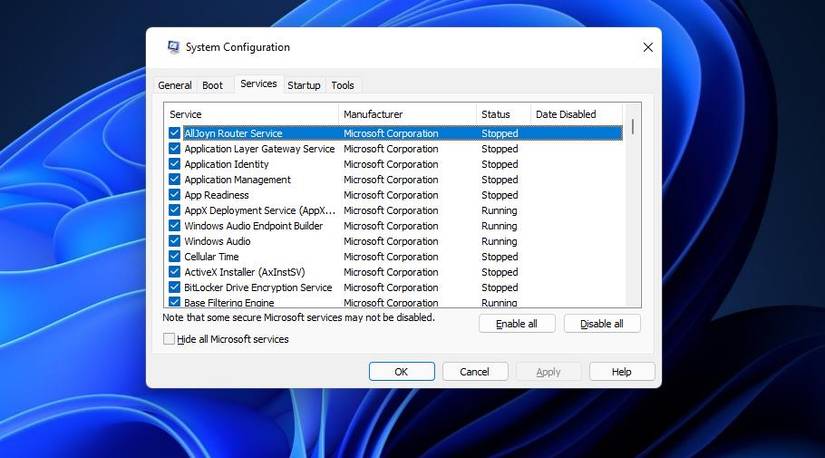The image size is (825, 458).
Task: Click Microsoft Corporation cell for App Readiness
Action: coord(390,195)
